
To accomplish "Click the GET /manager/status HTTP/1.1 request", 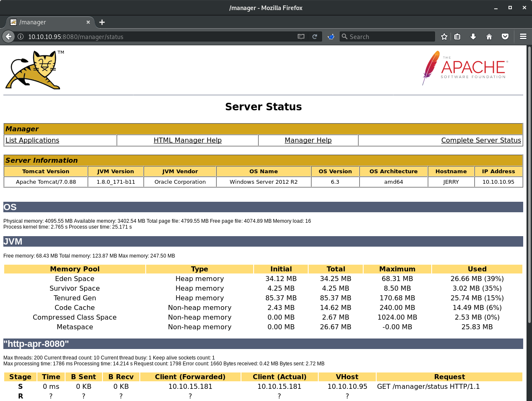I will coord(428,386).
